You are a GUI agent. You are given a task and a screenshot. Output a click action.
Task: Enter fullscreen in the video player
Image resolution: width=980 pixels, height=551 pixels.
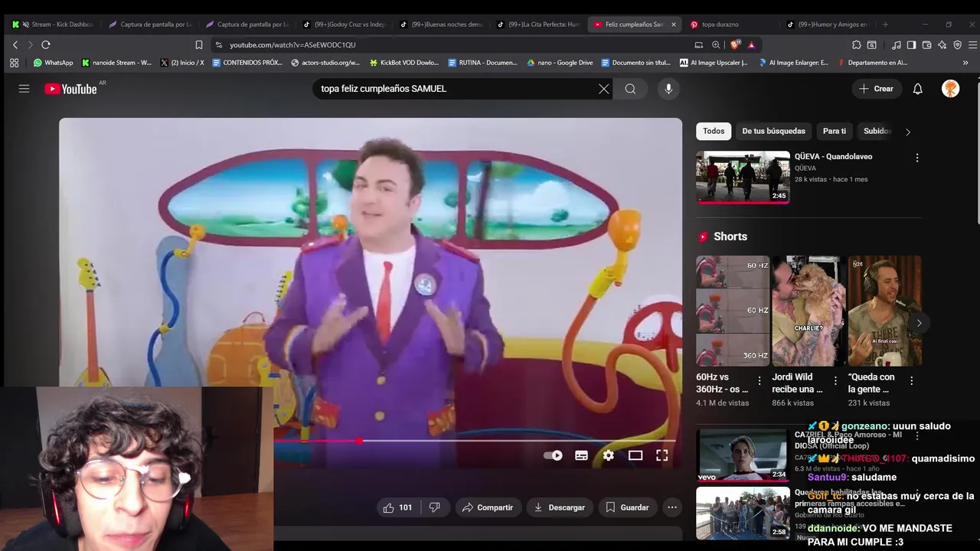point(661,455)
